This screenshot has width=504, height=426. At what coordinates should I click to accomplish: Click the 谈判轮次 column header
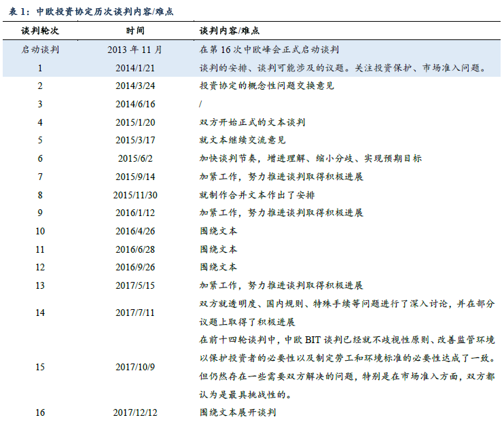(x=40, y=31)
